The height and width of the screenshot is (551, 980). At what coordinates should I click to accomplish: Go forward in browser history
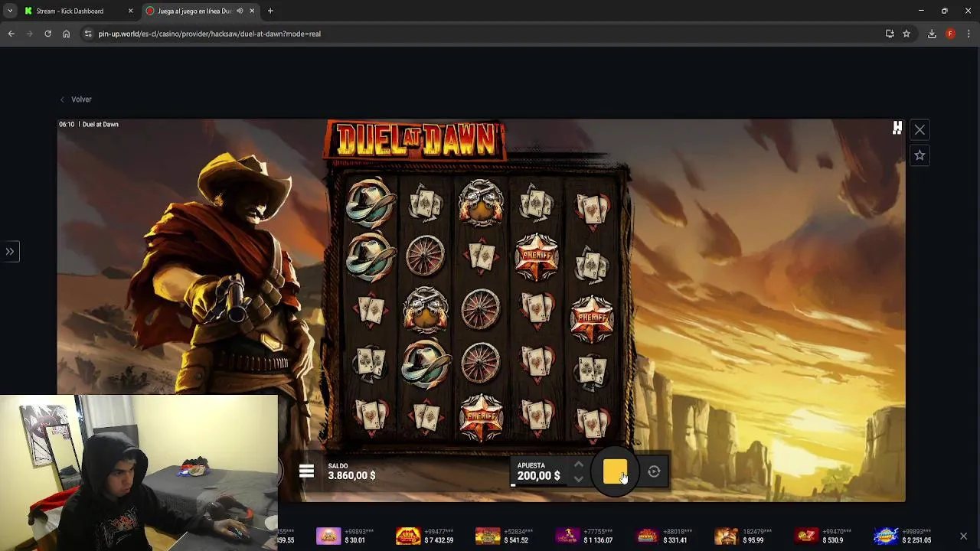(x=29, y=34)
